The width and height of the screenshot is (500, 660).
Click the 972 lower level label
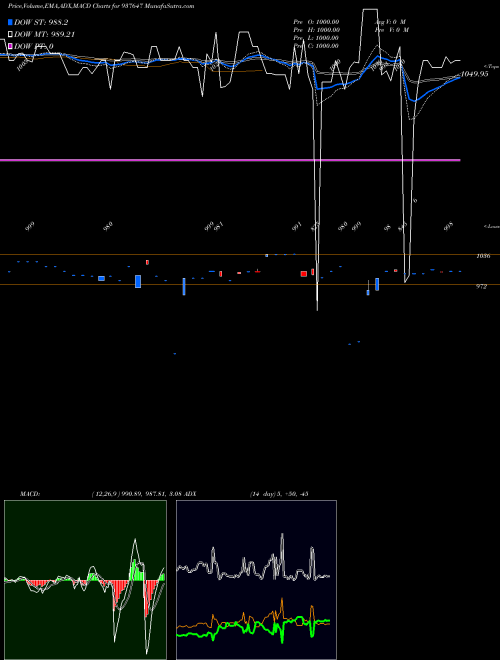point(481,287)
